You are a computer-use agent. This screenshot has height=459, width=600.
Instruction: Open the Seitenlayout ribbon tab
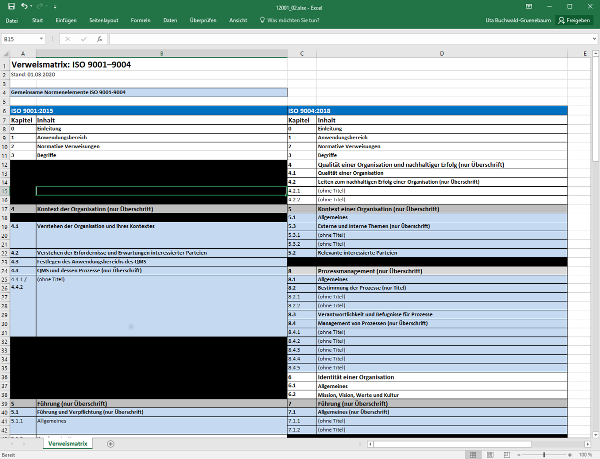coord(102,19)
